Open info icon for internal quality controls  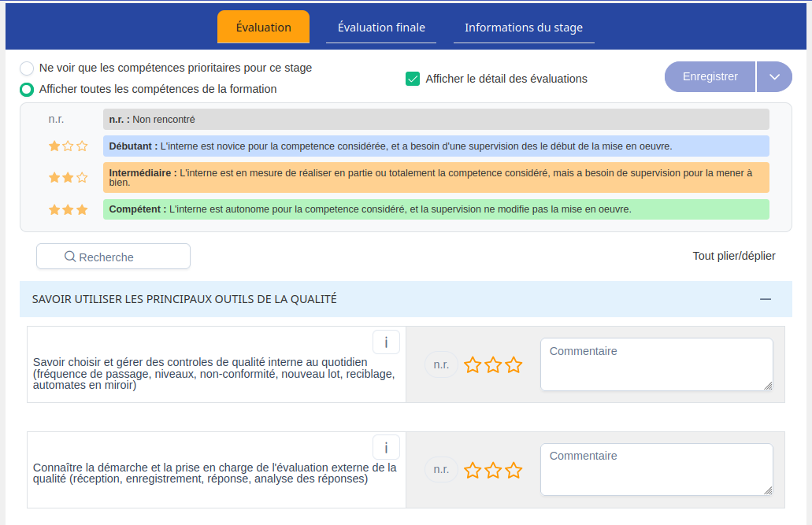coord(386,342)
